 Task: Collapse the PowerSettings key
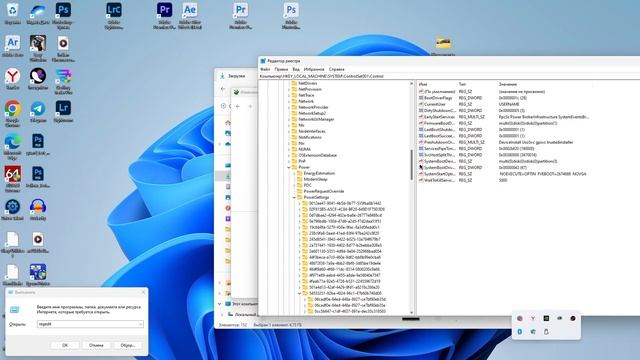(x=294, y=198)
